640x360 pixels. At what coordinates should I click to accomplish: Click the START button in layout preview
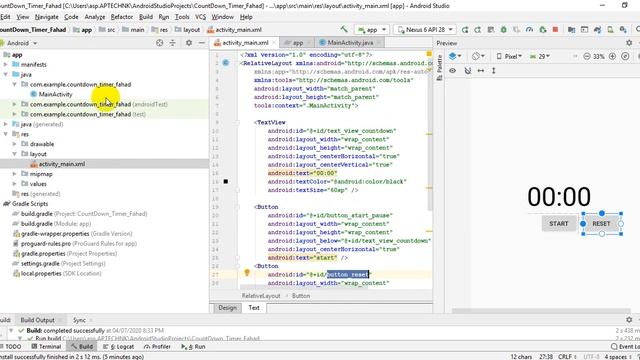coord(558,224)
